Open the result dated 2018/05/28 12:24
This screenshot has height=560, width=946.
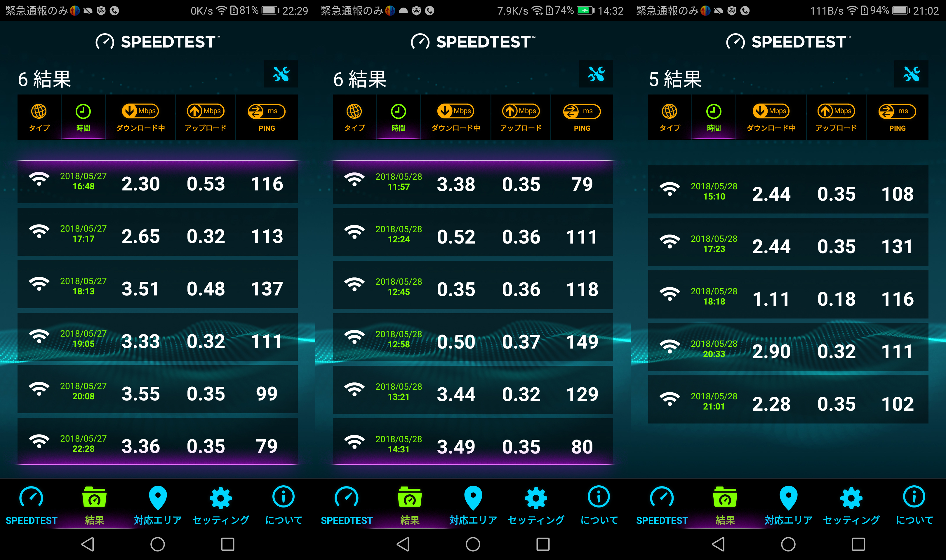tap(472, 235)
